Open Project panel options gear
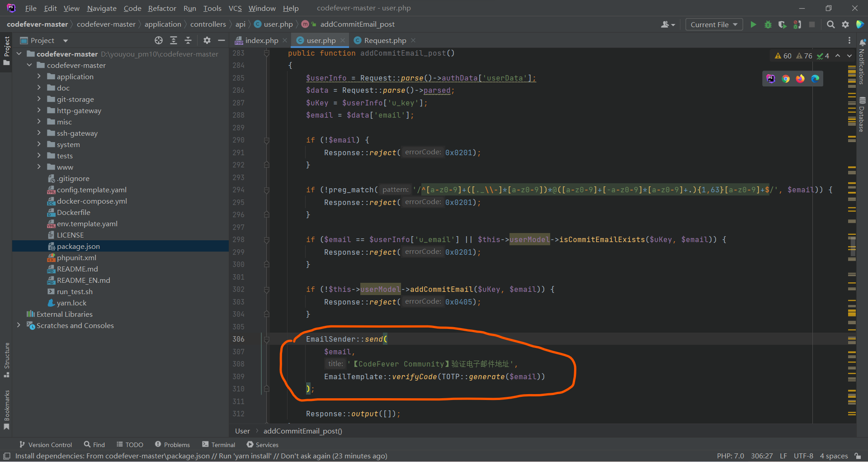The image size is (868, 462). click(x=207, y=41)
